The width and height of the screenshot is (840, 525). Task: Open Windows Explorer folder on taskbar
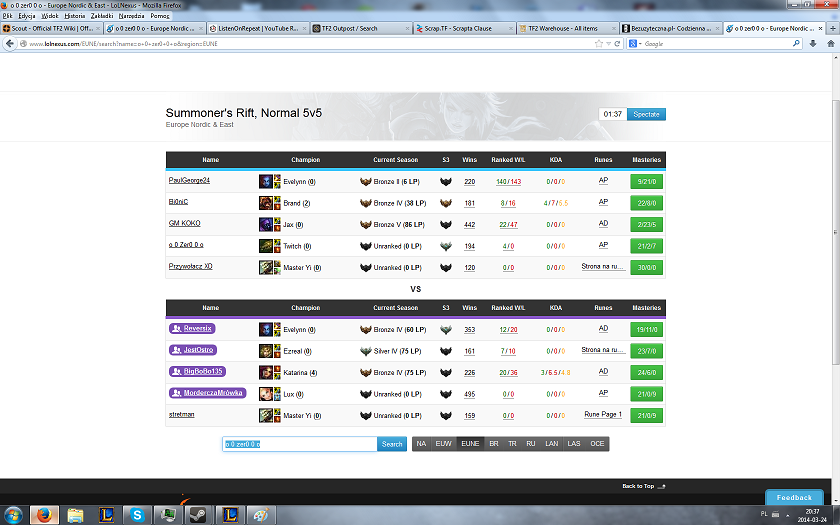click(75, 515)
